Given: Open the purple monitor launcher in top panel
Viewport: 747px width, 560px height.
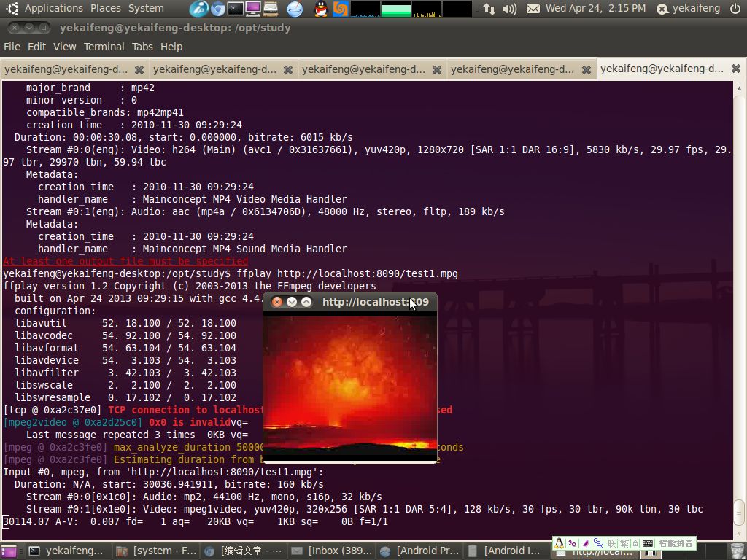Looking at the screenshot, I should pyautogui.click(x=253, y=9).
